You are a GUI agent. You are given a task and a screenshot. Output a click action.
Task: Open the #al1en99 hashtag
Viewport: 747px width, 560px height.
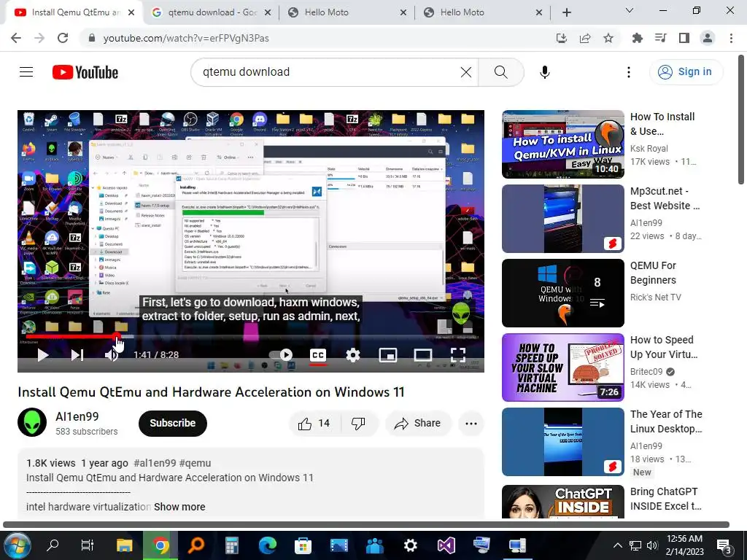coord(155,463)
